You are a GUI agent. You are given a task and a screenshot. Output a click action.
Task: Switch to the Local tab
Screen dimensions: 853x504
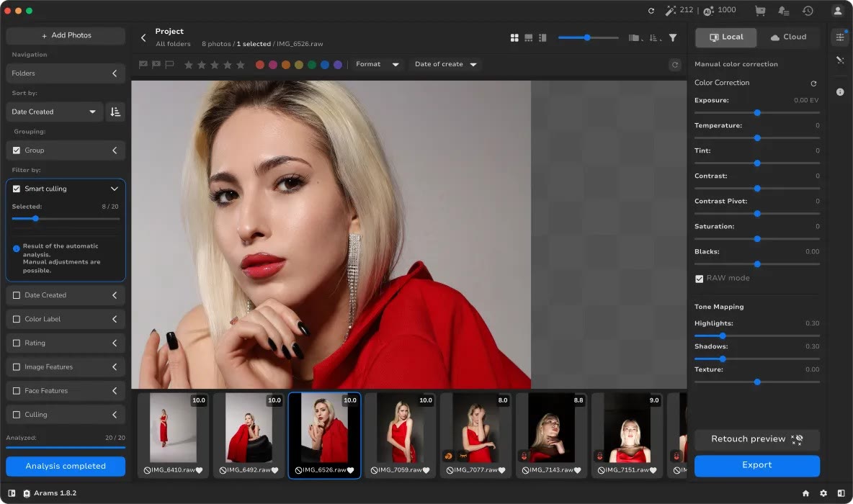(x=725, y=37)
